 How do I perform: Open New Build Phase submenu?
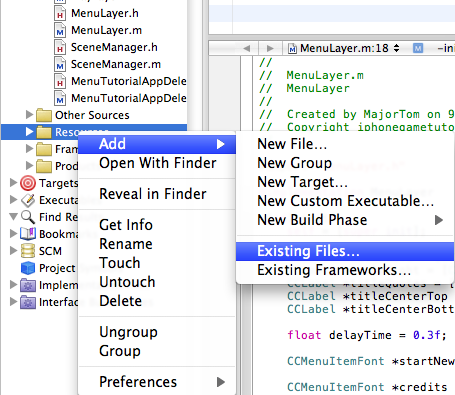pyautogui.click(x=345, y=220)
